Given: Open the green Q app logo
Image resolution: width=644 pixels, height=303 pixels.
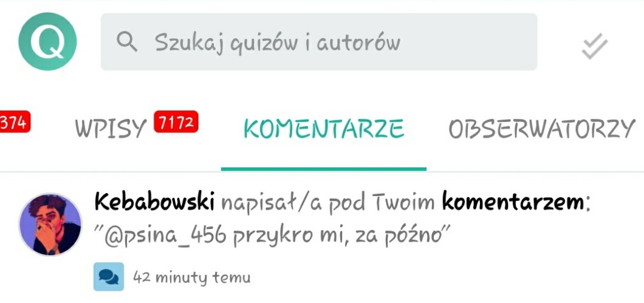Looking at the screenshot, I should 47,41.
